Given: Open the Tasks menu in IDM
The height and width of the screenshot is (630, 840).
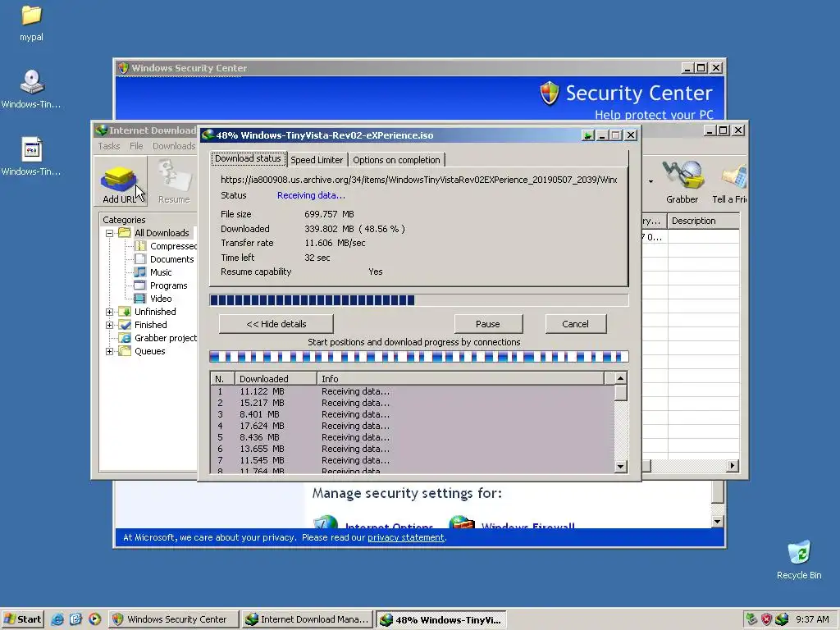Looking at the screenshot, I should (x=109, y=146).
